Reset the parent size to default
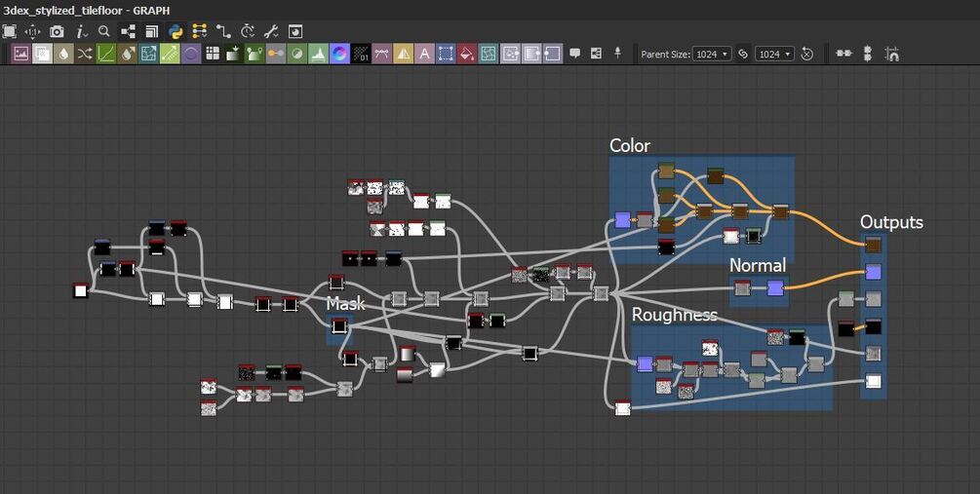Viewport: 980px width, 494px height. tap(806, 54)
